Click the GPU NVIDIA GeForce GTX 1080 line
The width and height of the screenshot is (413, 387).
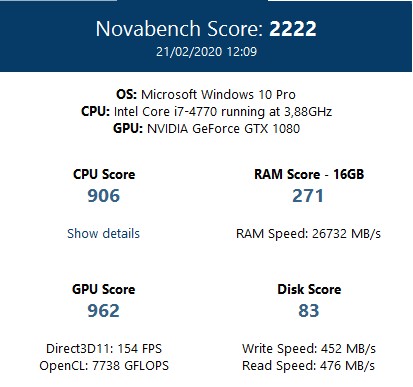tap(206, 128)
